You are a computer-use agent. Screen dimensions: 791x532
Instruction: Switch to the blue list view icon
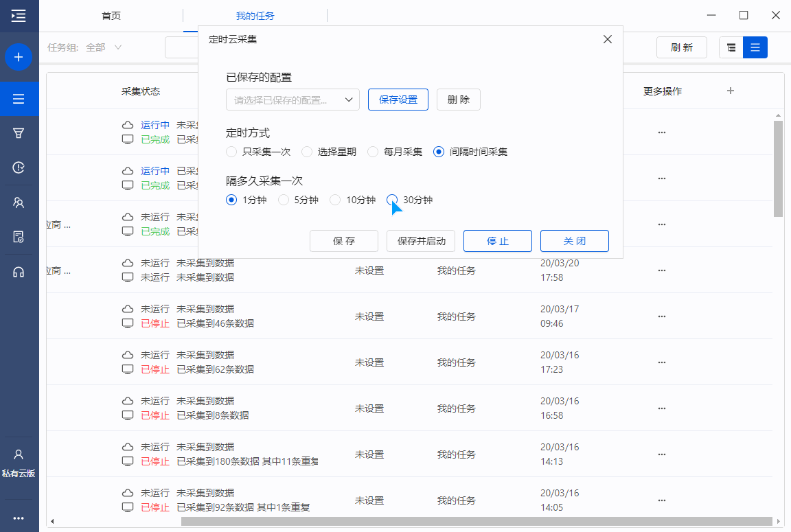click(x=755, y=47)
